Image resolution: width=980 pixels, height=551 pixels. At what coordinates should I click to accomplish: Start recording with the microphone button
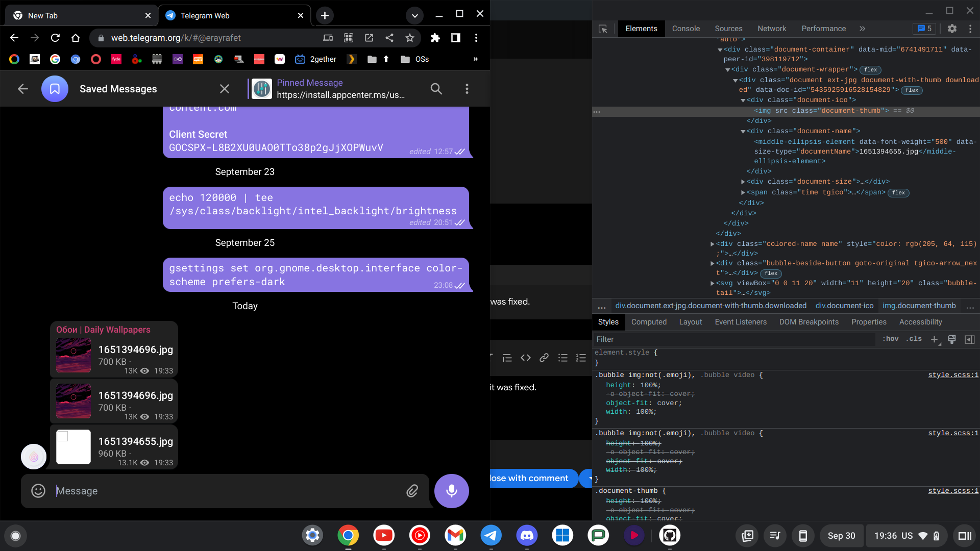pos(451,491)
